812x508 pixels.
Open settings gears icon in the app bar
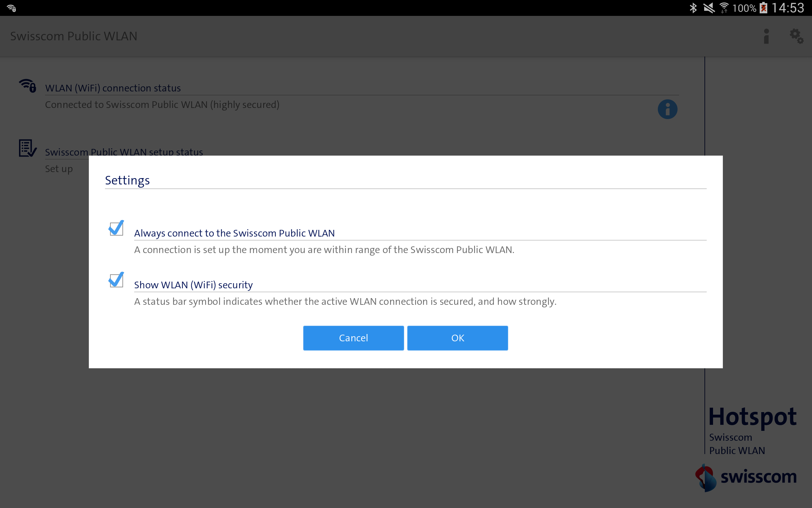(796, 36)
